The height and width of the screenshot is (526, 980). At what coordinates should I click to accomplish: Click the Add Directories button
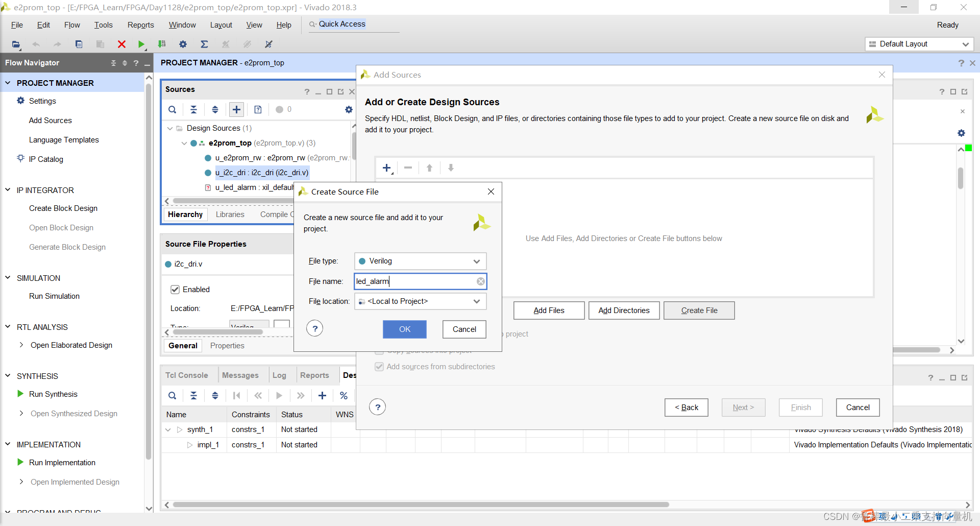click(x=624, y=310)
